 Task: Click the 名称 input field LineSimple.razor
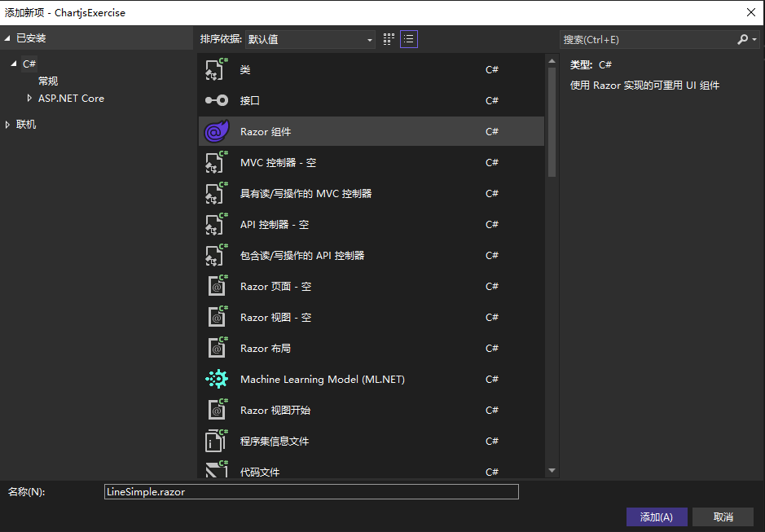pos(311,491)
